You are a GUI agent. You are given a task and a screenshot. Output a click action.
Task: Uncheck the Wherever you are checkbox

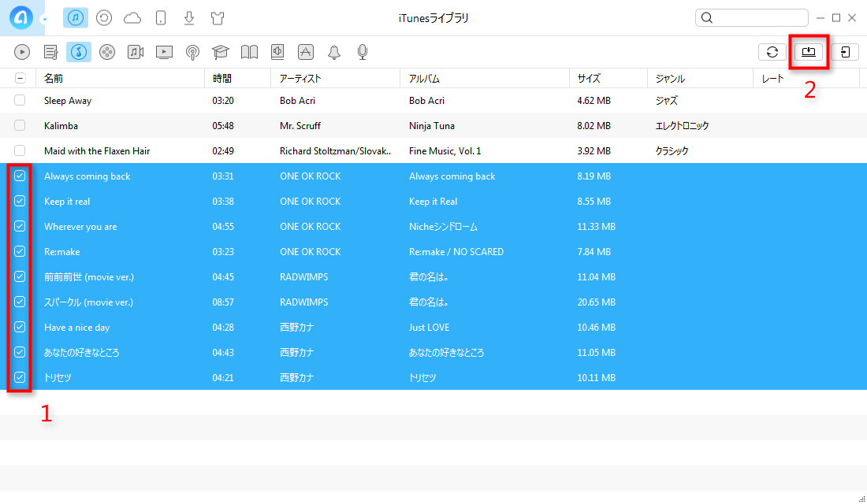click(20, 226)
